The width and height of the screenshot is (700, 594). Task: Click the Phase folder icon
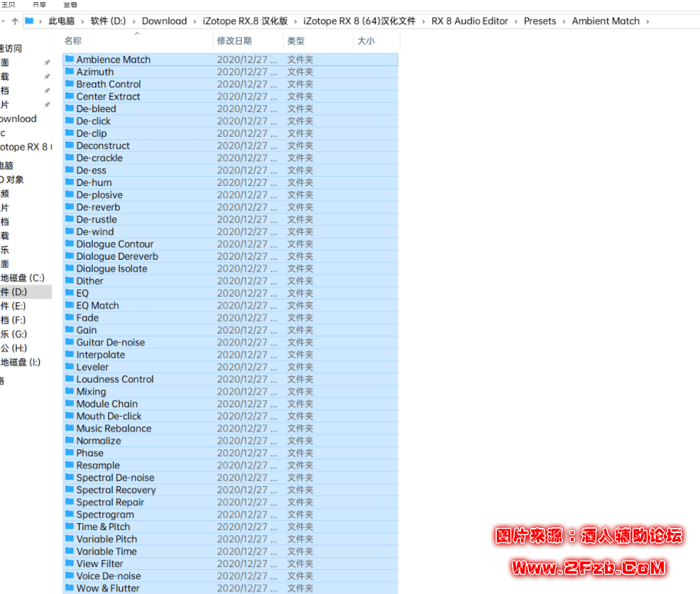(69, 453)
